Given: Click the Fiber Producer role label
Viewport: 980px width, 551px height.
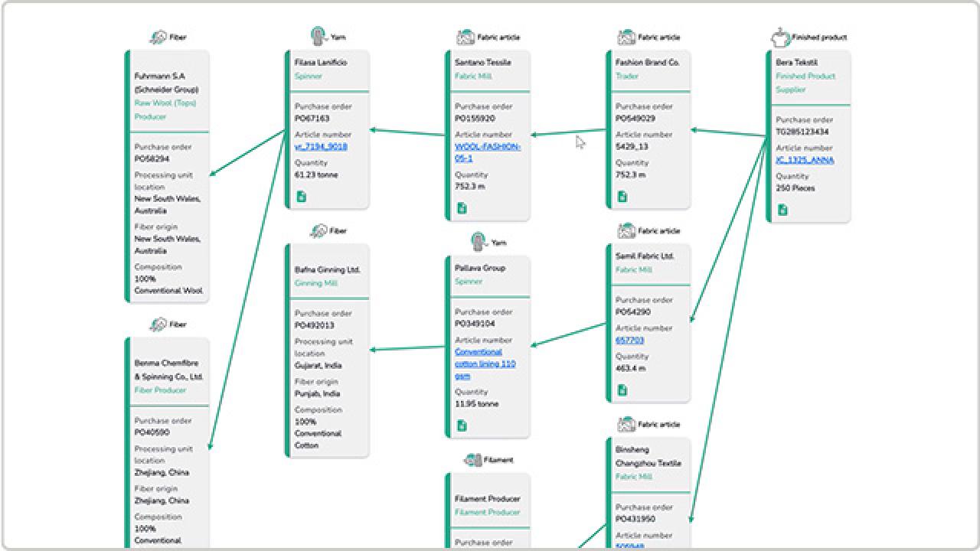Looking at the screenshot, I should (160, 390).
